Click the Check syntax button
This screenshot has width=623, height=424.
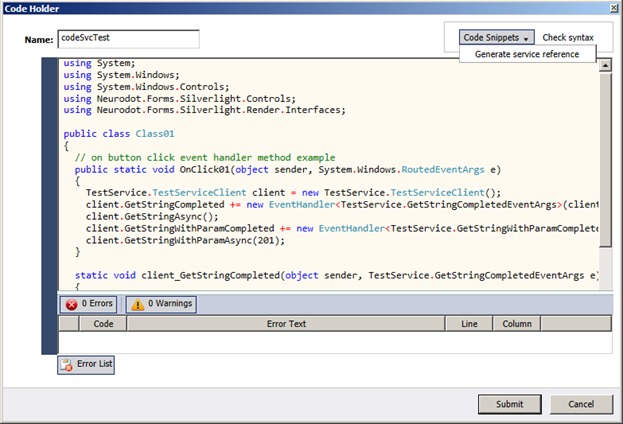(568, 37)
